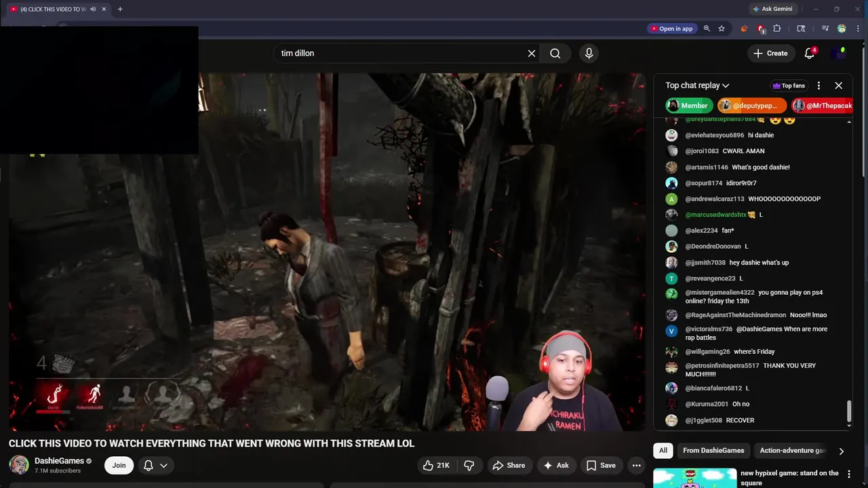This screenshot has width=868, height=488.
Task: Select the @deputypep pinned chat chip
Action: click(751, 106)
